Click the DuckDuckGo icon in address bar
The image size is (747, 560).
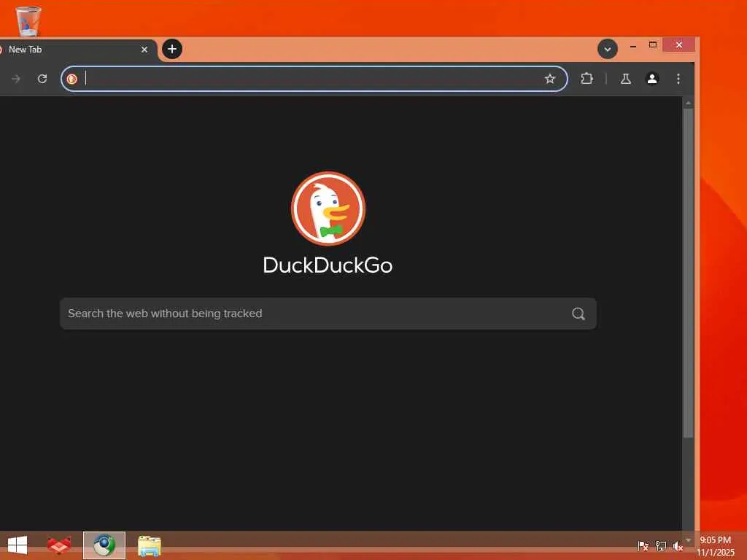click(x=72, y=79)
